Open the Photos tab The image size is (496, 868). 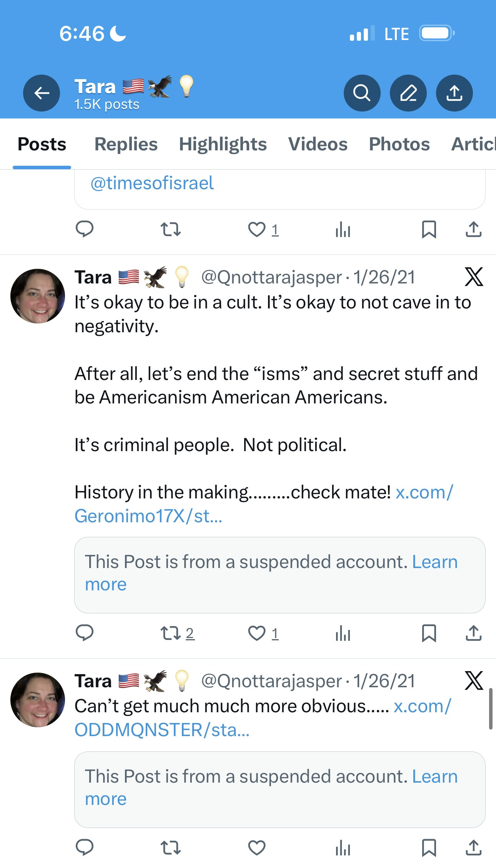(399, 144)
